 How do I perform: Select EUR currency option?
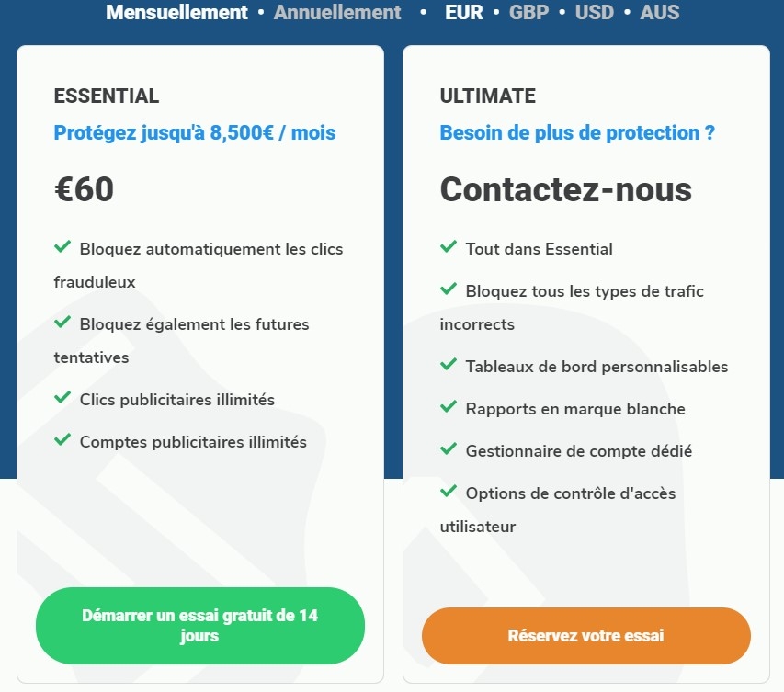click(463, 13)
